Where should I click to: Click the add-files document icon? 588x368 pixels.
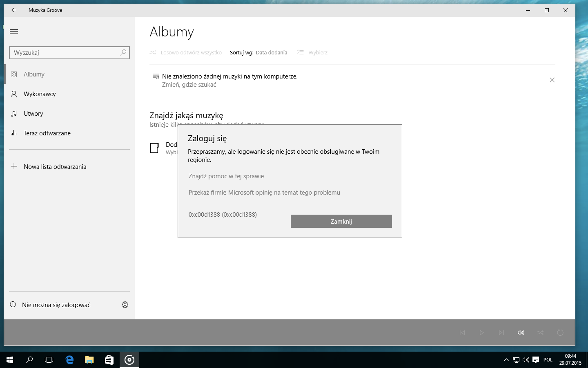coord(154,148)
